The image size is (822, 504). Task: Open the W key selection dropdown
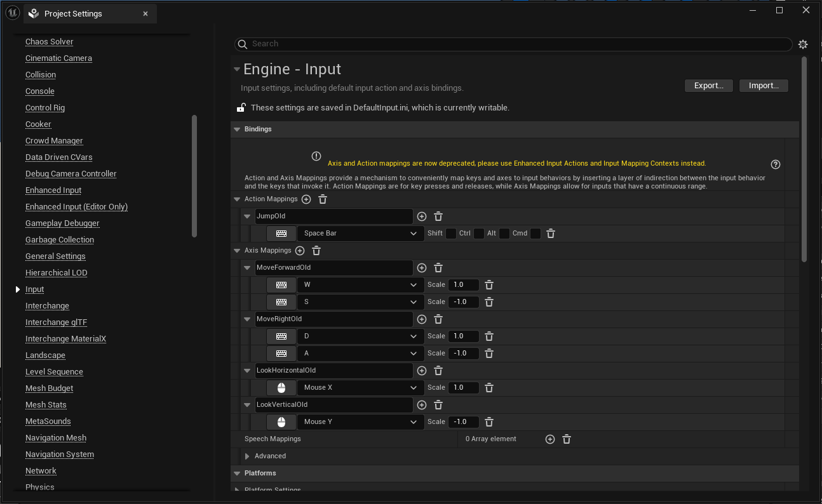(x=361, y=285)
